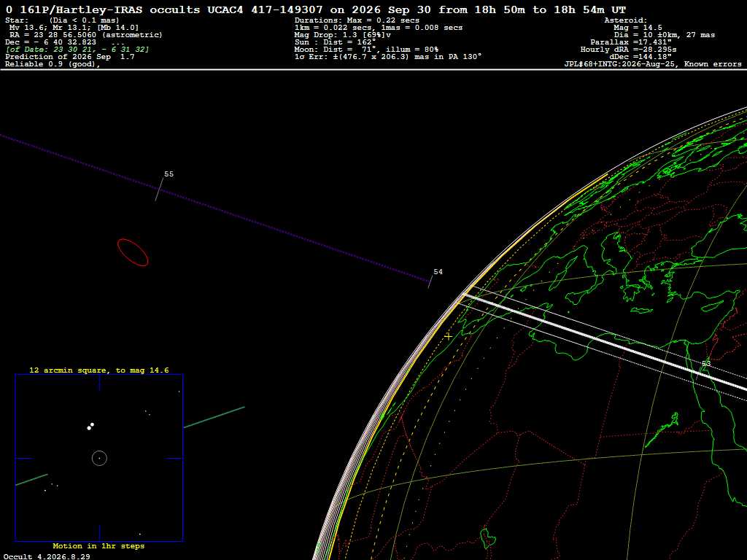This screenshot has width=747, height=560.
Task: Click the '12 arcmin square, to mag 14.6' label
Action: point(99,370)
